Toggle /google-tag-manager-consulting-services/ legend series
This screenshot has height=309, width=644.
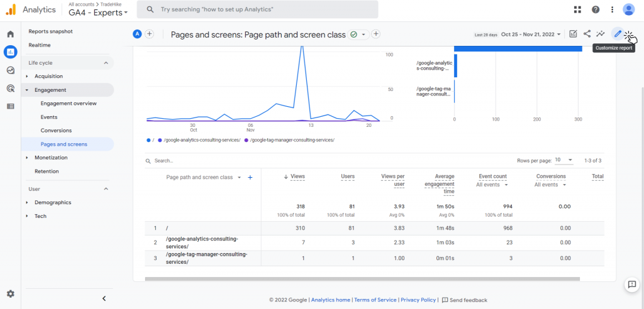click(289, 140)
